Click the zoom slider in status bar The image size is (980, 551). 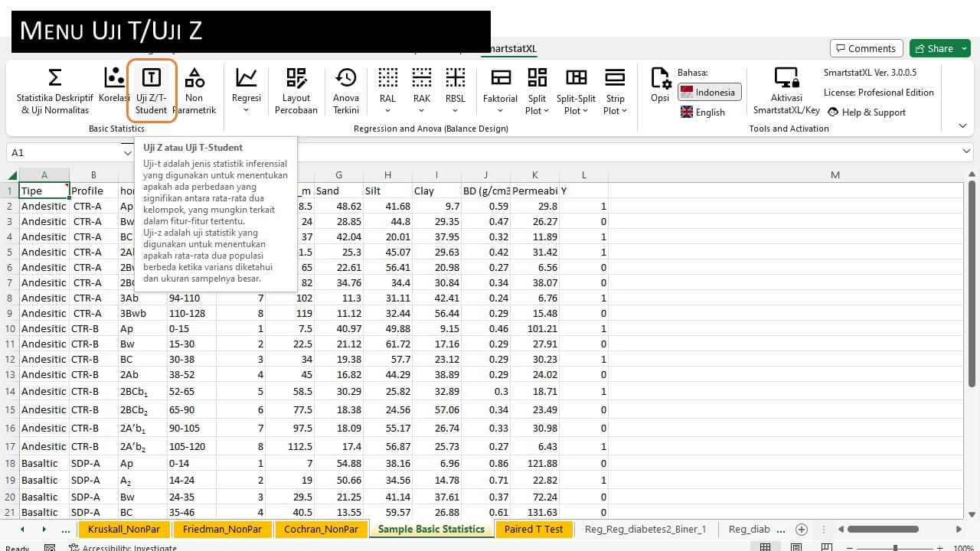pos(896,547)
